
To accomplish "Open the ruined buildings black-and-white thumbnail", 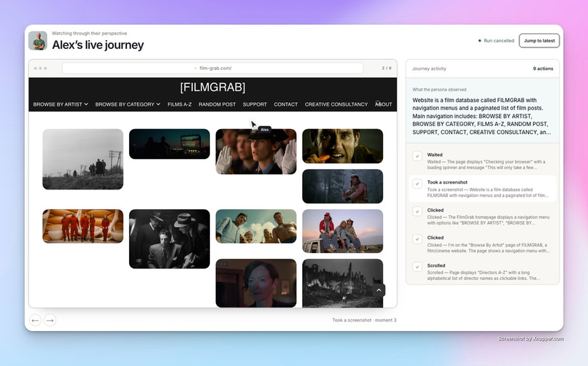I will (x=343, y=283).
